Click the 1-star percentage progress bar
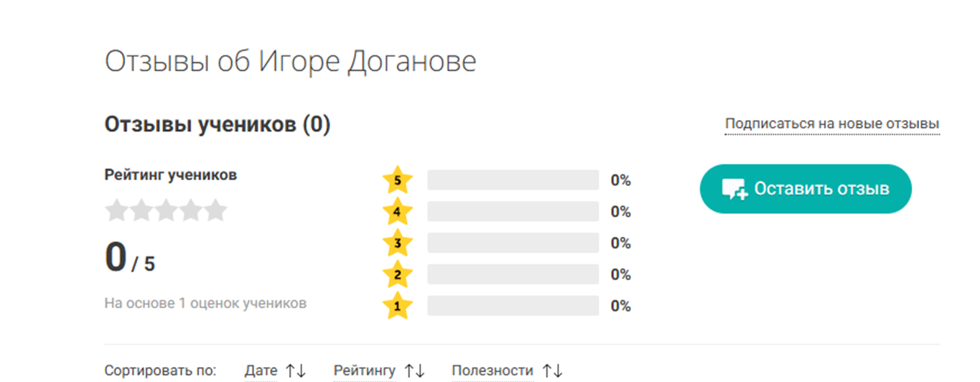Viewport: 980px width, 382px height. click(513, 306)
